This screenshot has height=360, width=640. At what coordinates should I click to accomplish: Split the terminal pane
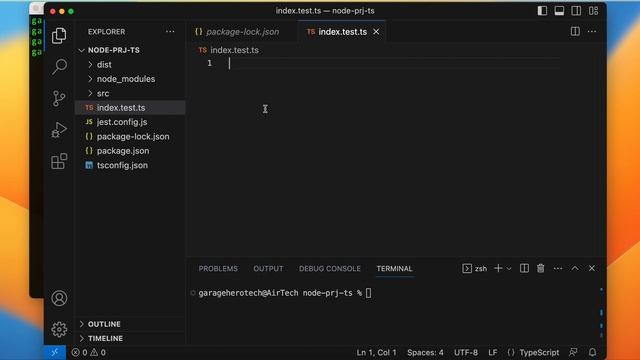point(524,268)
